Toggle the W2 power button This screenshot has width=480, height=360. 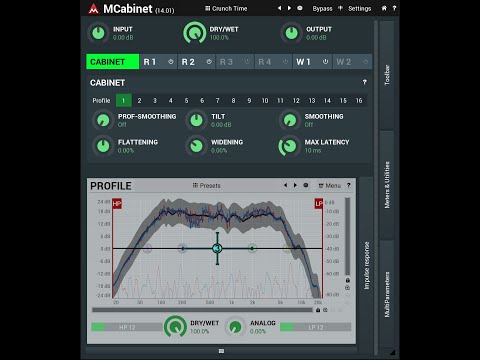pyautogui.click(x=366, y=62)
